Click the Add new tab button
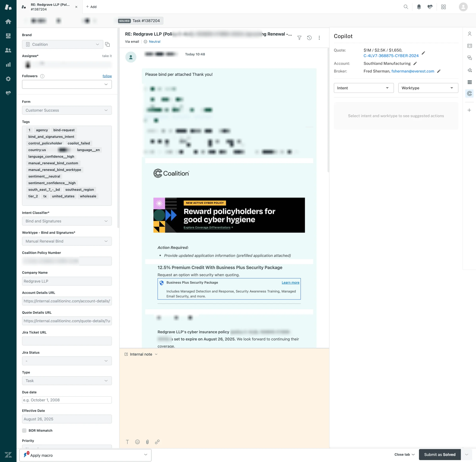The height and width of the screenshot is (462, 476). (x=91, y=7)
